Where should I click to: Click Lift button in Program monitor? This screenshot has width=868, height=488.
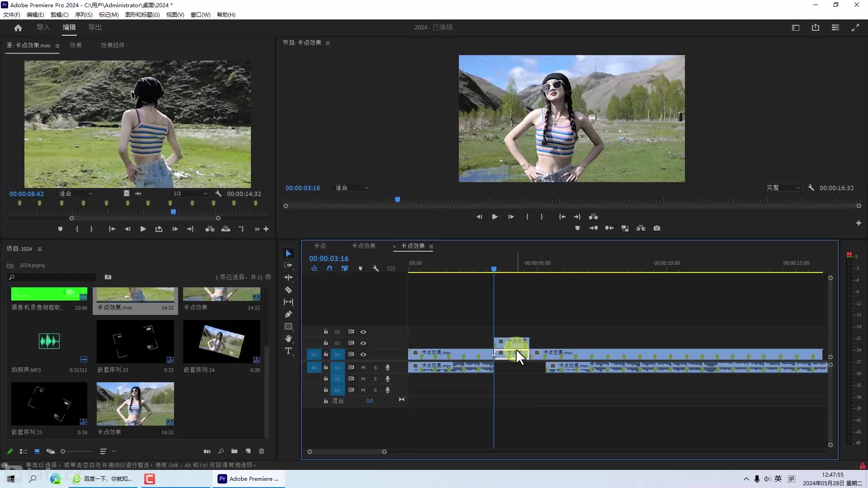[625, 228]
